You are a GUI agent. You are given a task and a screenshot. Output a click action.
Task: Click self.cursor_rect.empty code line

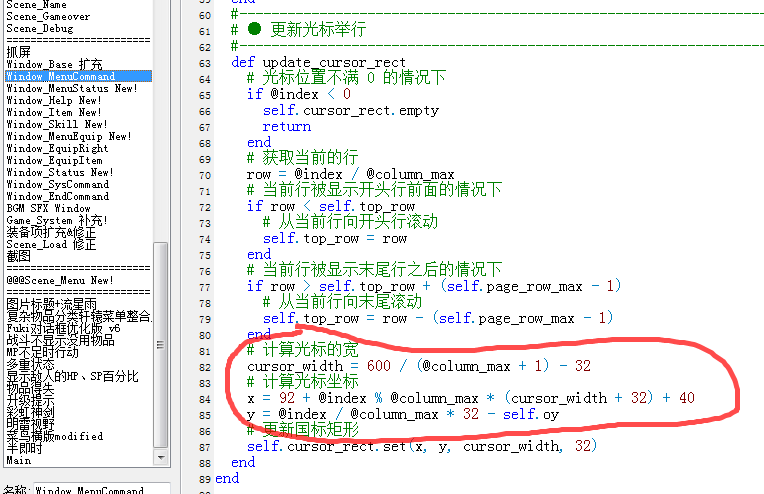coord(351,111)
